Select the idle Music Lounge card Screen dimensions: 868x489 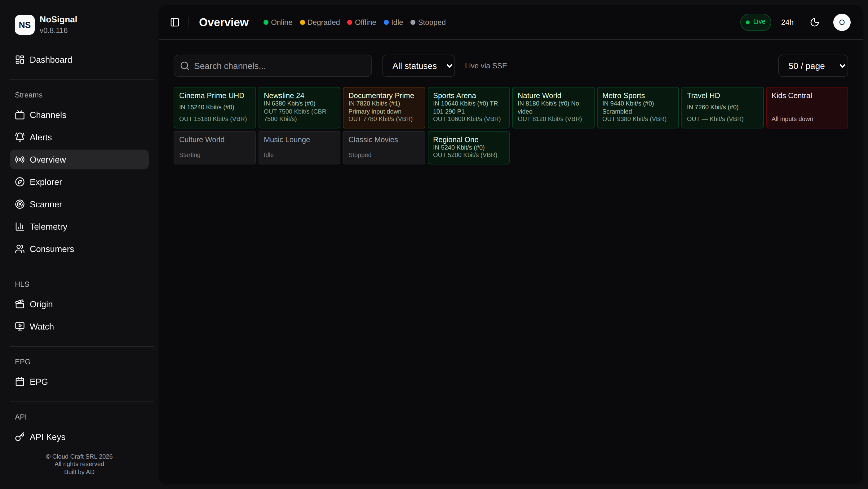[299, 148]
